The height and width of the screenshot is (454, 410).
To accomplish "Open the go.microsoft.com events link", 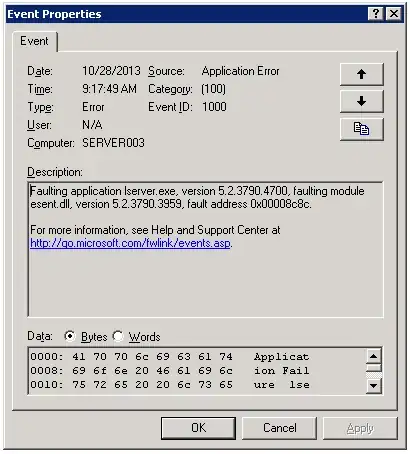I will pyautogui.click(x=130, y=243).
